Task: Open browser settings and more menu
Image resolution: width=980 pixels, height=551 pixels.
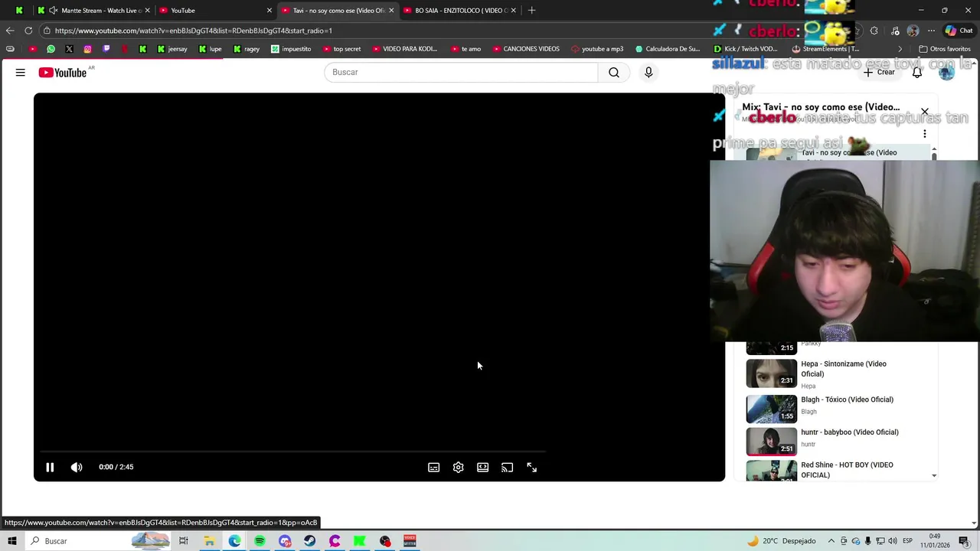Action: point(931,31)
